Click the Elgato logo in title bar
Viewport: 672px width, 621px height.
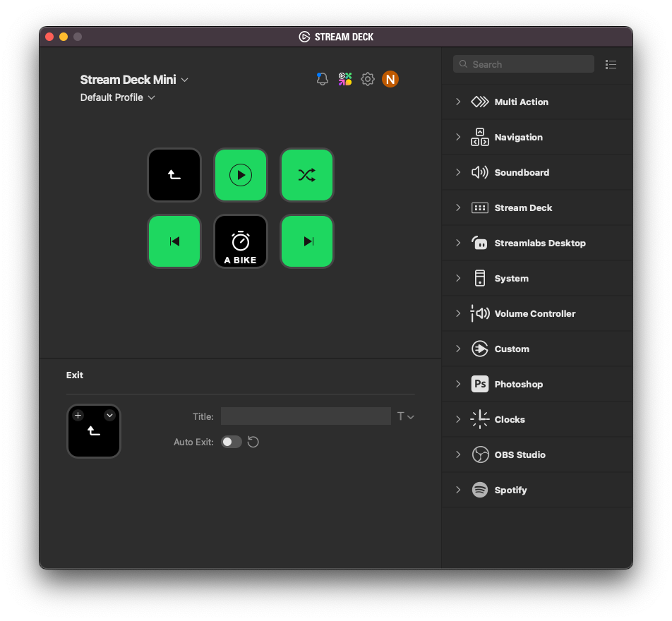pyautogui.click(x=304, y=37)
